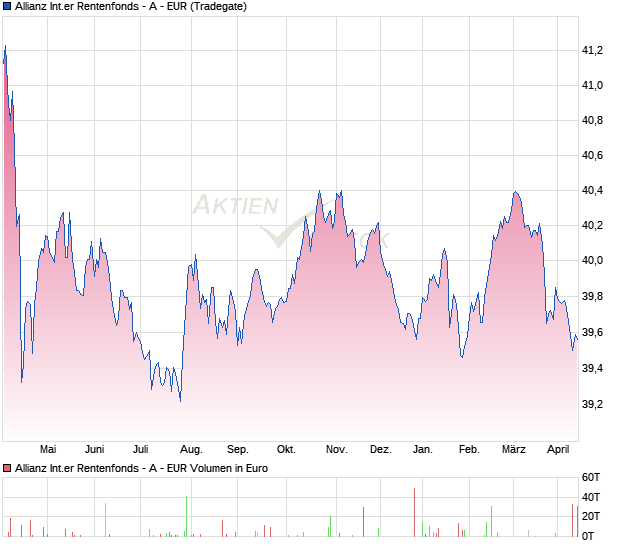620x546 pixels.
Task: Select the Juli label on time axis
Action: pyautogui.click(x=141, y=450)
